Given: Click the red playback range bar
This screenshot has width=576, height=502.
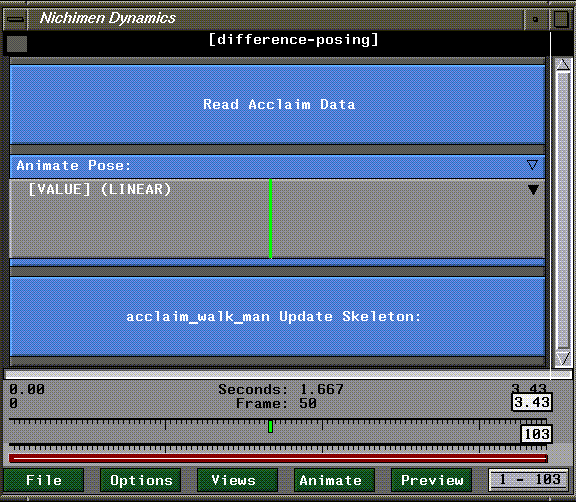Looking at the screenshot, I should (278, 458).
